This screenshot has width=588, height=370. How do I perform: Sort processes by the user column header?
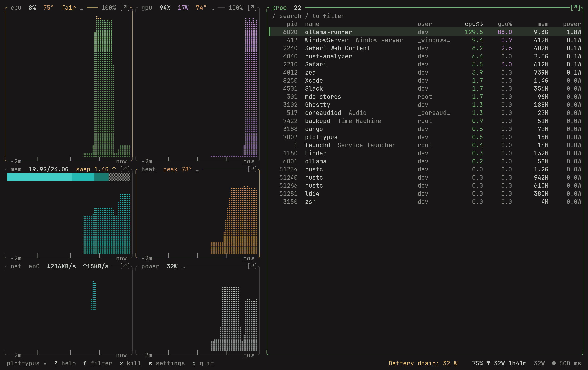click(x=425, y=24)
